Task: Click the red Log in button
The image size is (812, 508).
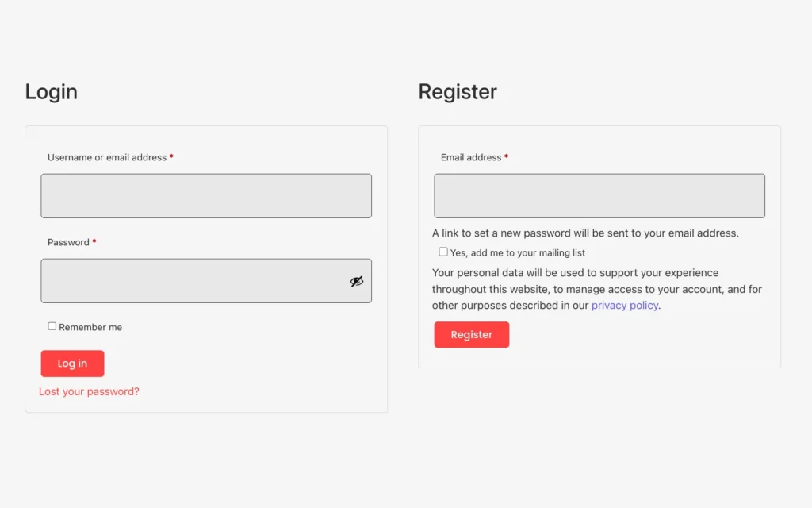Action: 72,364
